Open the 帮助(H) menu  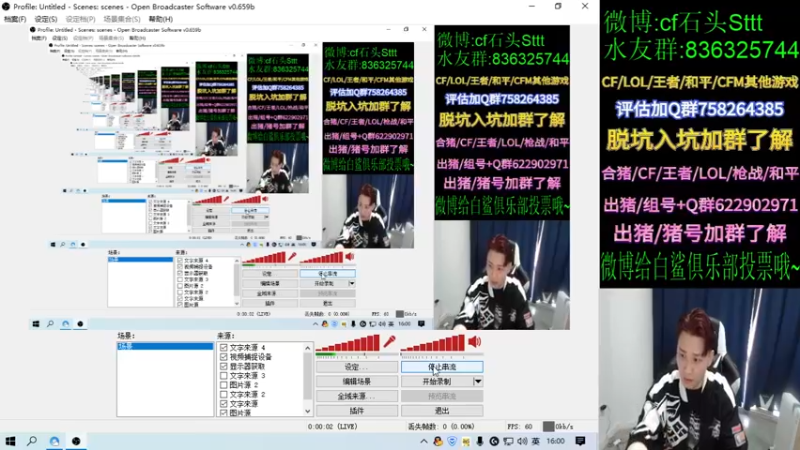161,19
